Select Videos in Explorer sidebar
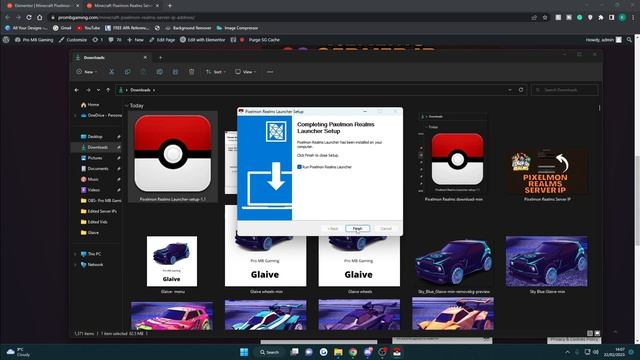This screenshot has width=640, height=360. coord(93,190)
